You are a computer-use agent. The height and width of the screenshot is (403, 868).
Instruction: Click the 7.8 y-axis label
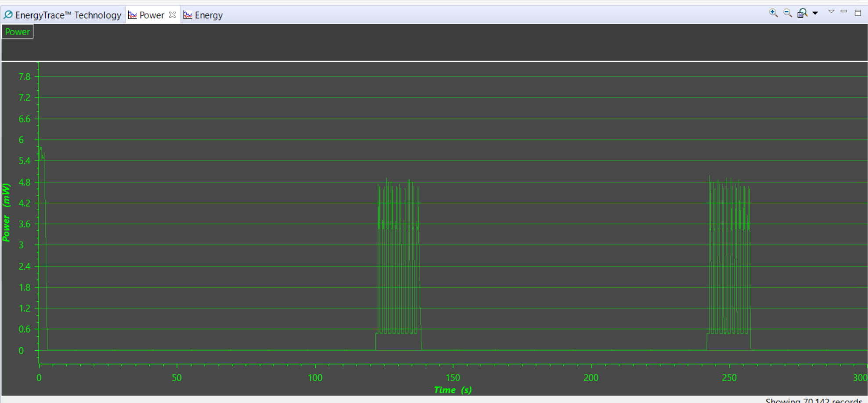25,77
